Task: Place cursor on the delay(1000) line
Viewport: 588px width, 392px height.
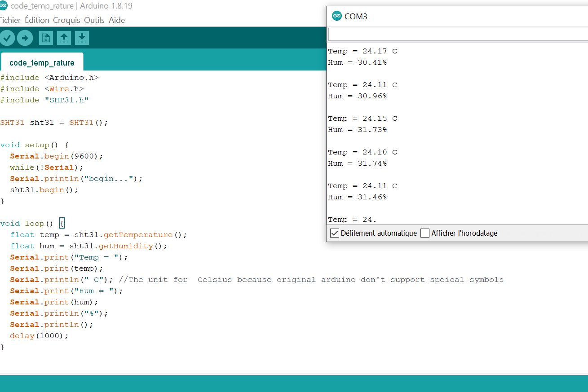Action: pyautogui.click(x=39, y=336)
